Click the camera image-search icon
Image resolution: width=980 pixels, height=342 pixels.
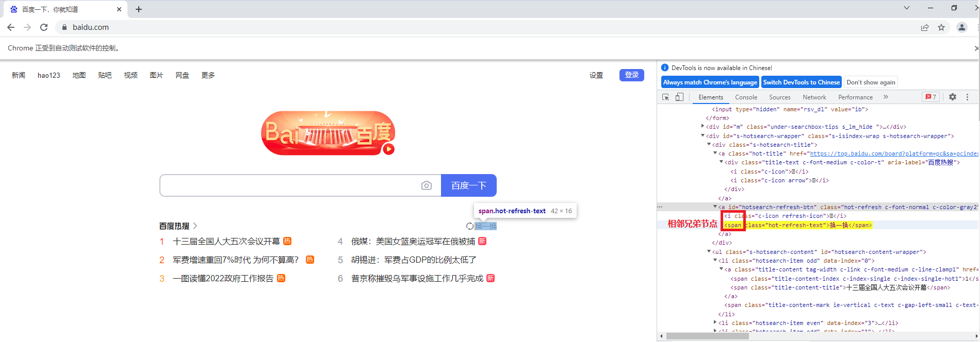(427, 185)
